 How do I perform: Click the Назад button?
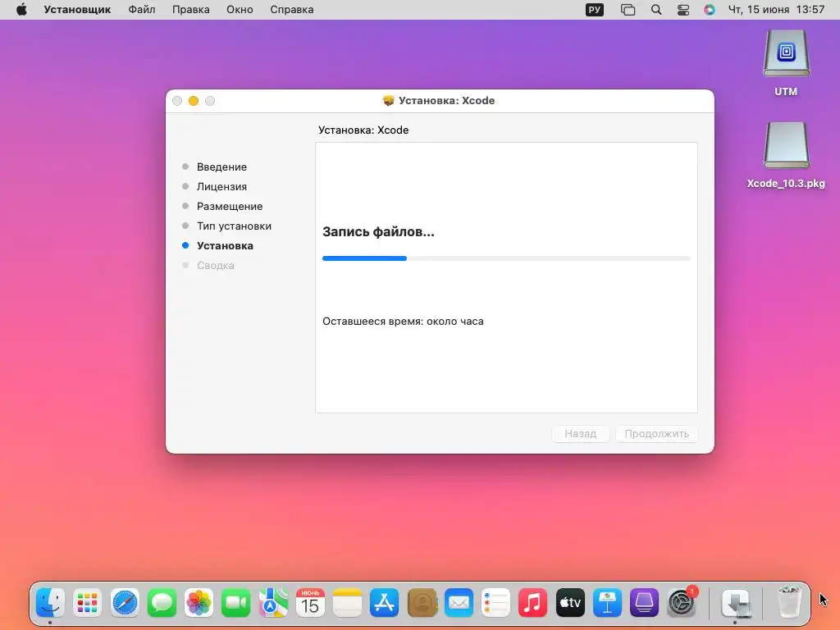pos(580,433)
